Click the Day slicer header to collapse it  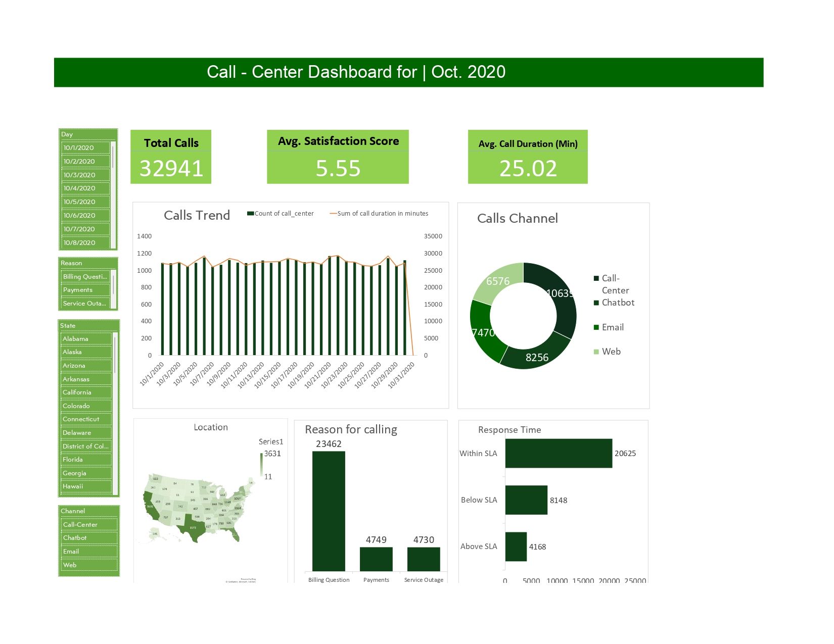pyautogui.click(x=67, y=134)
